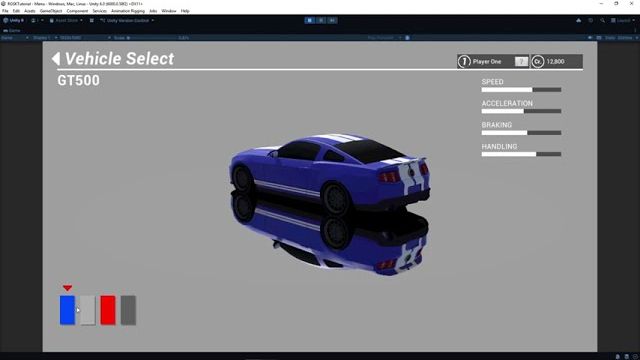The width and height of the screenshot is (640, 360).
Task: Select the Game view tab
Action: 12,31
